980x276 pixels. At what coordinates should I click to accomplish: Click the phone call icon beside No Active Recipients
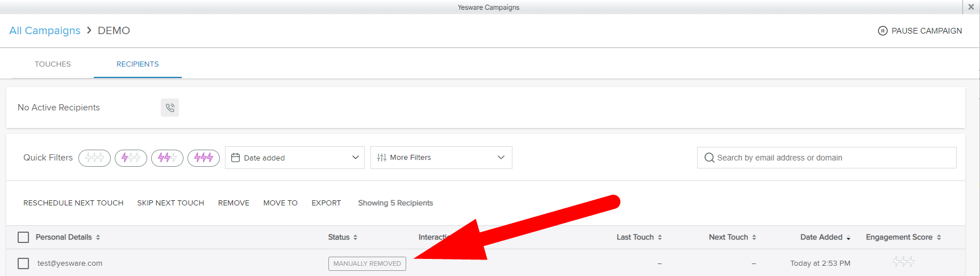pos(170,108)
